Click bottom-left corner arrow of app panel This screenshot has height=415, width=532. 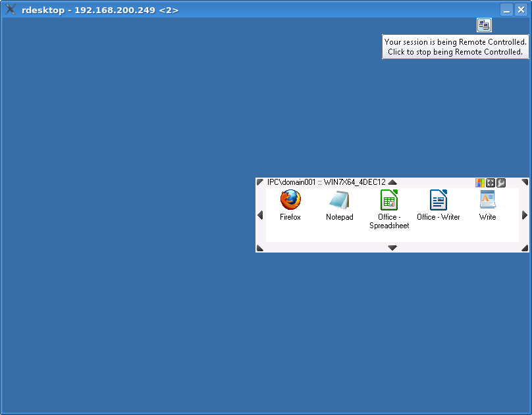[x=259, y=248]
